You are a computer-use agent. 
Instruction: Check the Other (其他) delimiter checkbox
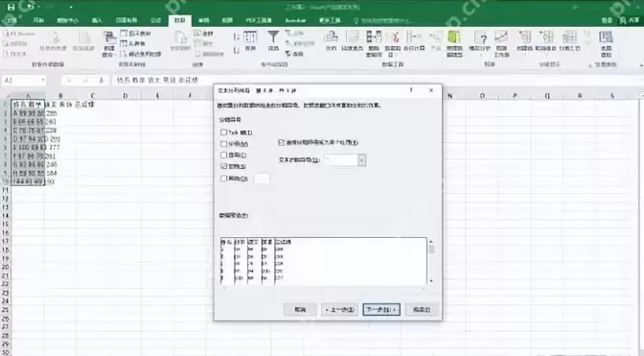pos(224,178)
